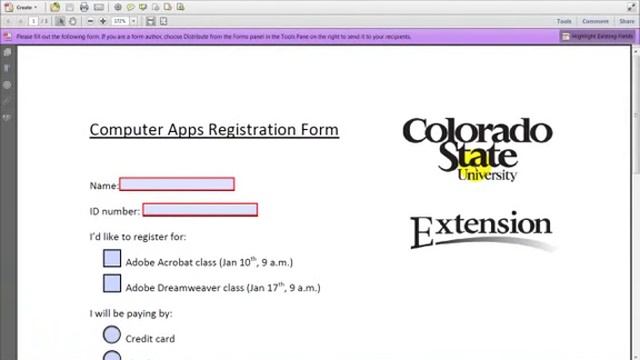Choose the Hand pan tool
This screenshot has width=640, height=360.
coord(73,21)
